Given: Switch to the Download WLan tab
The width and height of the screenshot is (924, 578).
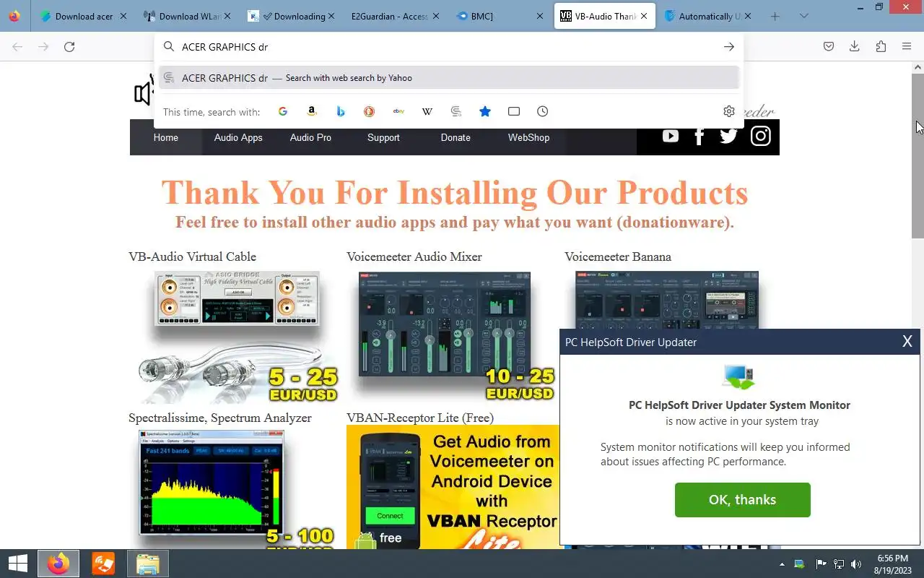Looking at the screenshot, I should [x=188, y=16].
